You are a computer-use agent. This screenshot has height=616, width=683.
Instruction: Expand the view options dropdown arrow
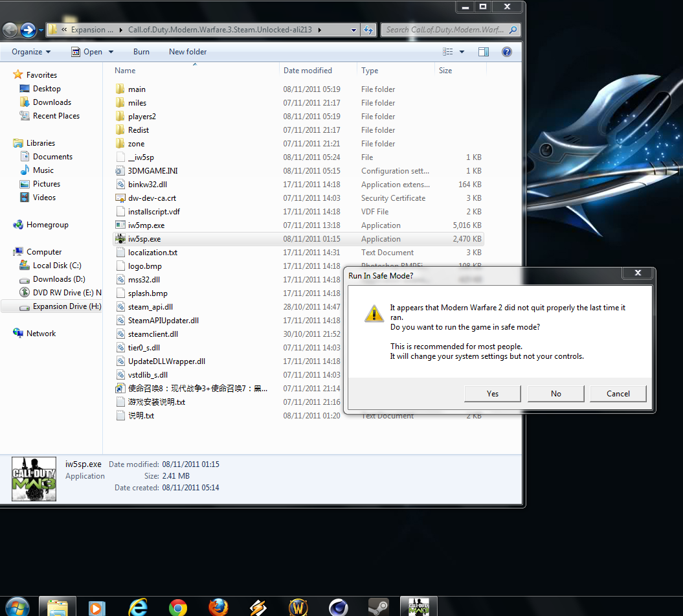(x=462, y=52)
